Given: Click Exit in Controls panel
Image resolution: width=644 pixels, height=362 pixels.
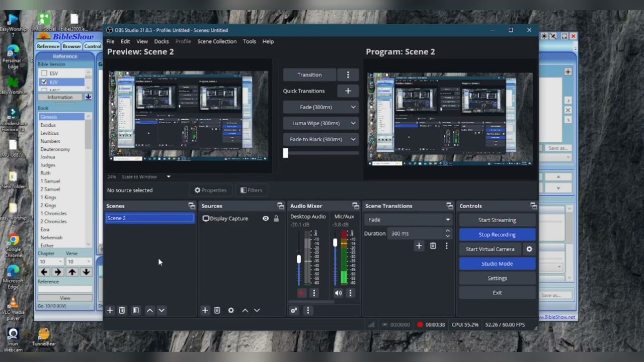Looking at the screenshot, I should point(497,293).
